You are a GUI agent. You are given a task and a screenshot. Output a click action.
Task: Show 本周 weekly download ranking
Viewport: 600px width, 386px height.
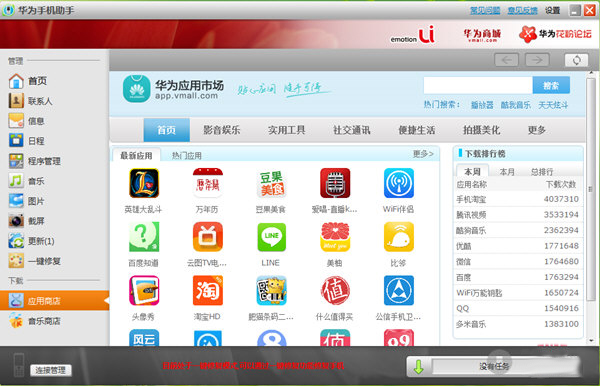[472, 172]
